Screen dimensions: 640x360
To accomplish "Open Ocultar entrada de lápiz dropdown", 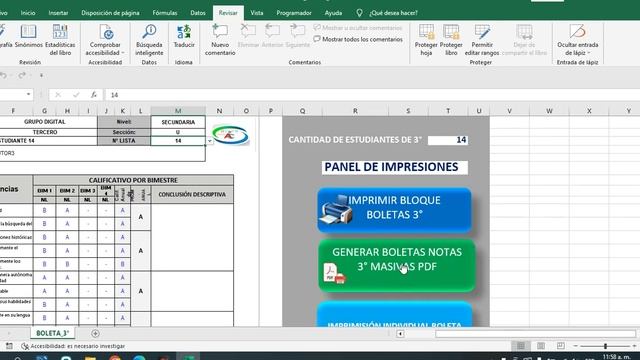I will [578, 40].
